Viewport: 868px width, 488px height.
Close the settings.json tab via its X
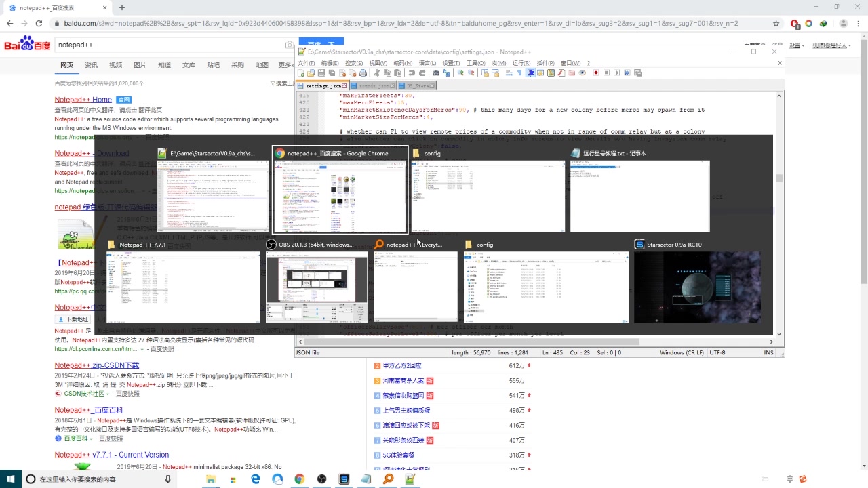pos(344,86)
